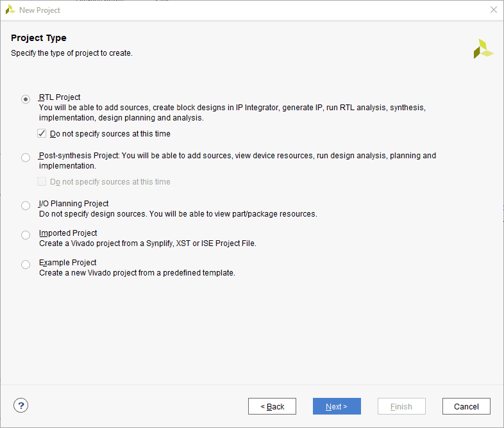Proceed with the Next button
The image size is (504, 428).
click(x=337, y=406)
